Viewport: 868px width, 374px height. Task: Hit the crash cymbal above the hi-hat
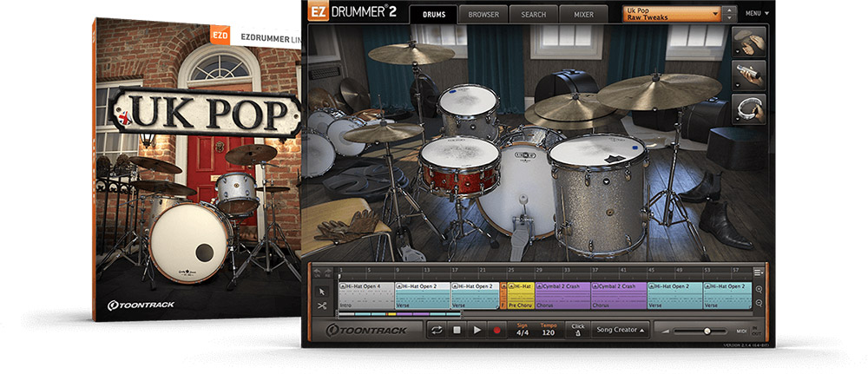point(411,54)
